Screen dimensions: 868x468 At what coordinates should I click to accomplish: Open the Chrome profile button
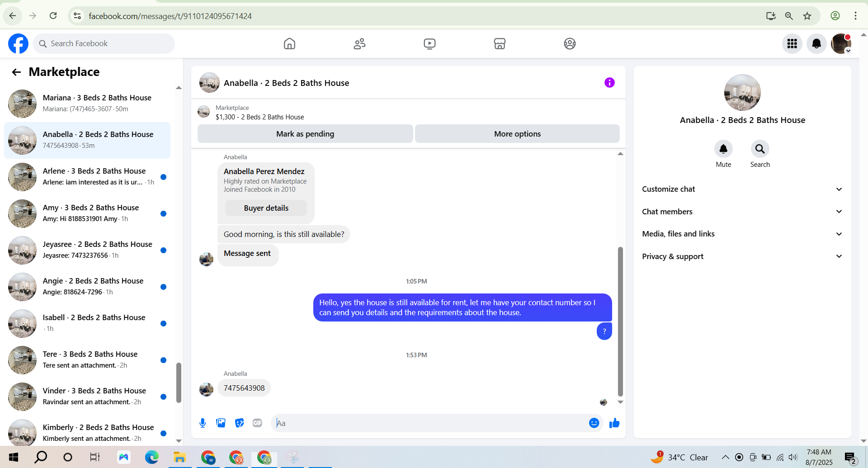tap(835, 16)
